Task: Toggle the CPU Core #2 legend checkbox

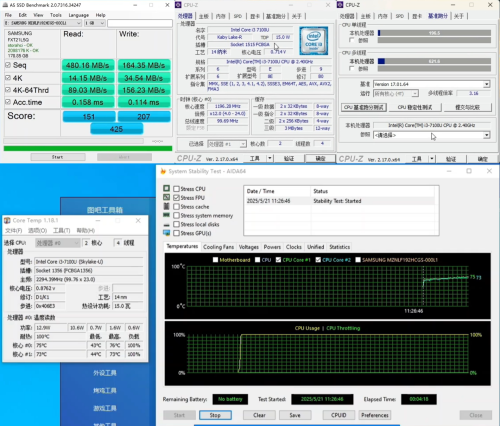Action: click(318, 260)
